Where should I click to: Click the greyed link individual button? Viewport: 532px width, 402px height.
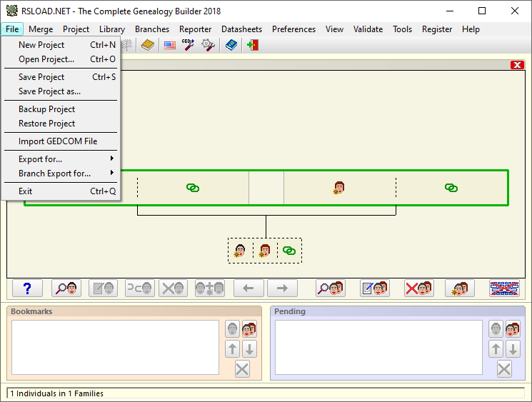pos(139,288)
